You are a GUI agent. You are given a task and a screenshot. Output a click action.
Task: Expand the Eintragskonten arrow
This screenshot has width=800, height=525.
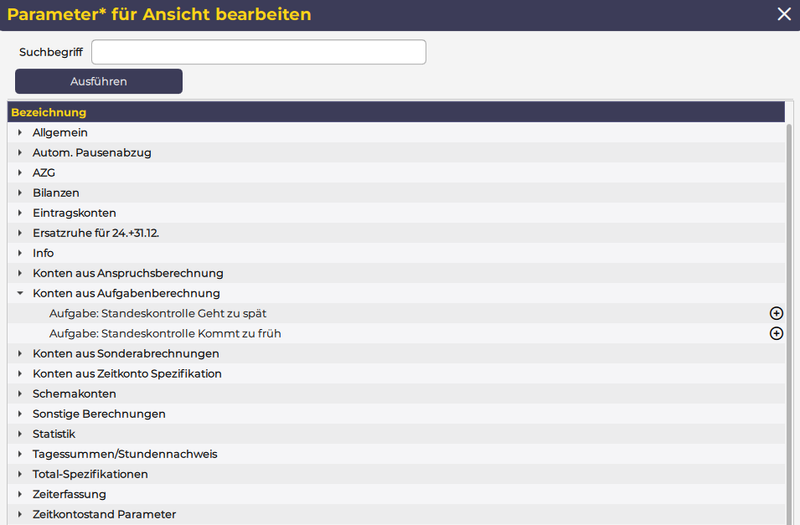(20, 212)
